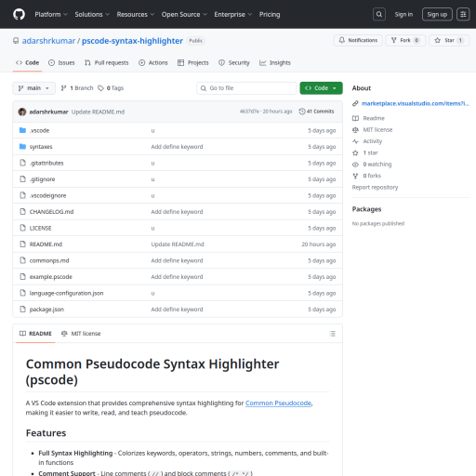Click the file icon beside example.pscode
Viewport: 476px width, 476px height.
pos(22,277)
